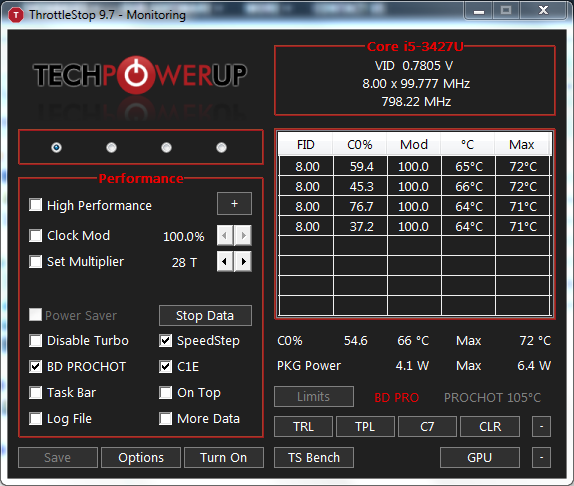This screenshot has width=574, height=486.
Task: Click the 59.4 C0% cell
Action: pos(361,167)
